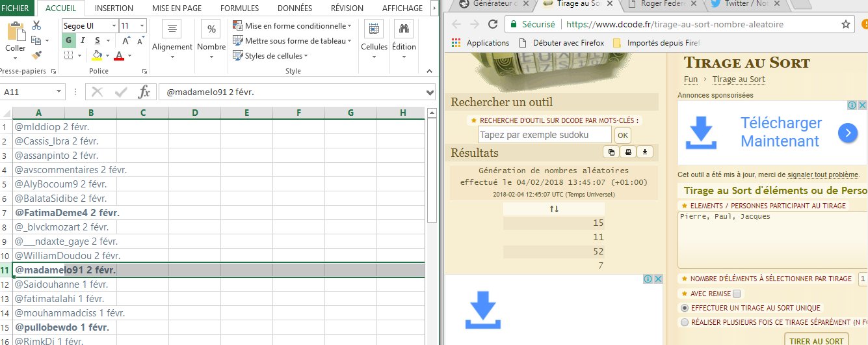Click the copy results icon

click(611, 152)
